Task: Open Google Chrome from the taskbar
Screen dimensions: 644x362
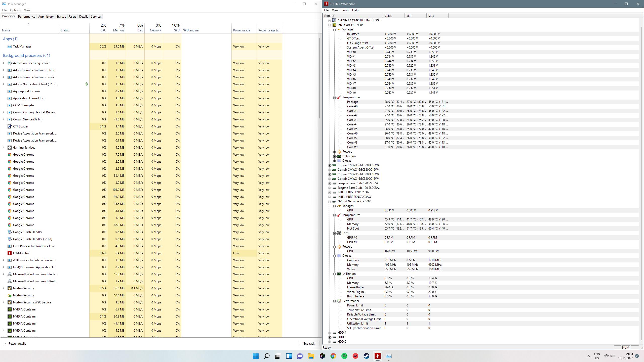Action: (x=333, y=356)
